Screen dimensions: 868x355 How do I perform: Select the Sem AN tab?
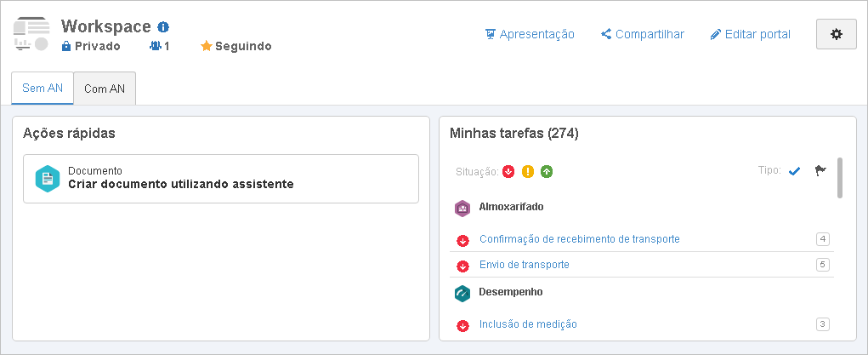(x=43, y=88)
